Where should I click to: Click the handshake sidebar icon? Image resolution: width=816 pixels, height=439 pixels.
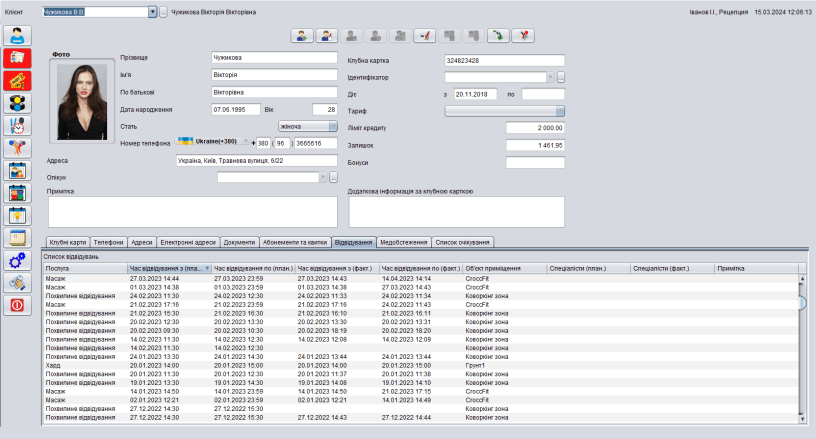coord(17,282)
